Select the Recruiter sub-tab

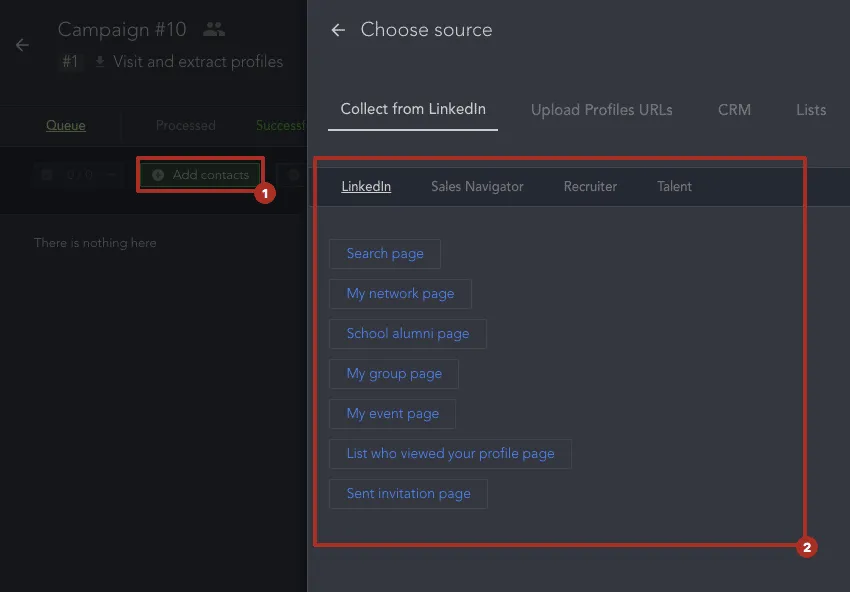(590, 186)
